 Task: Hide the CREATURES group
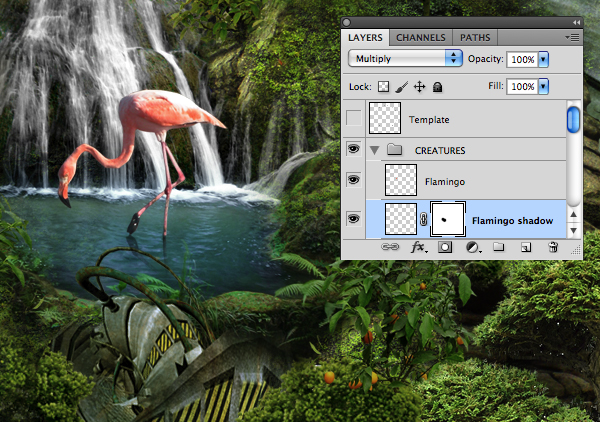click(353, 149)
